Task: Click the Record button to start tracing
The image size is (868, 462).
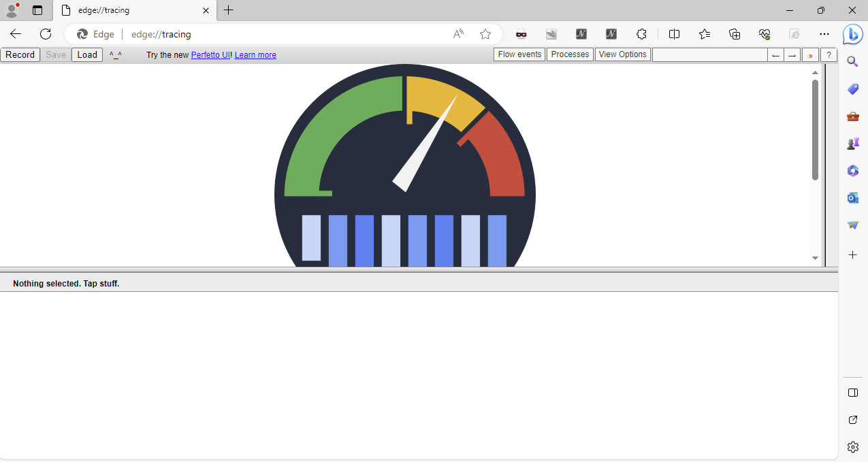Action: click(20, 54)
